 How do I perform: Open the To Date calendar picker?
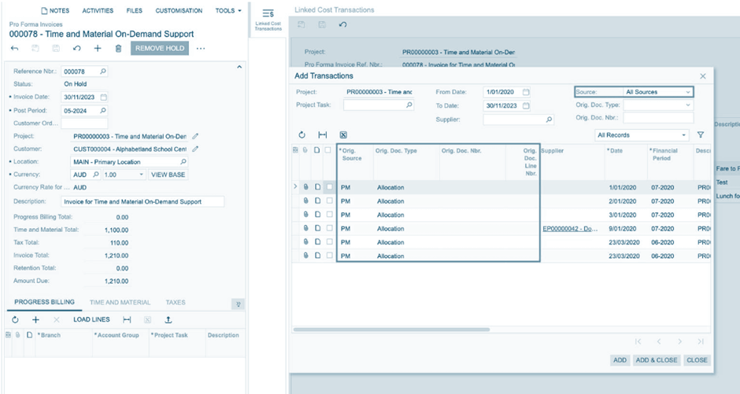(x=526, y=106)
